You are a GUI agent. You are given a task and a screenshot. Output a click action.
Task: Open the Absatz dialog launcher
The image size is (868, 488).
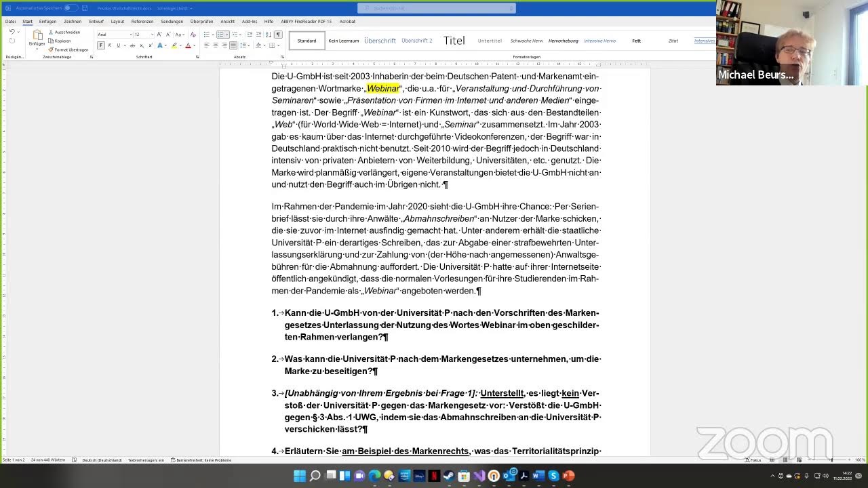coord(282,57)
